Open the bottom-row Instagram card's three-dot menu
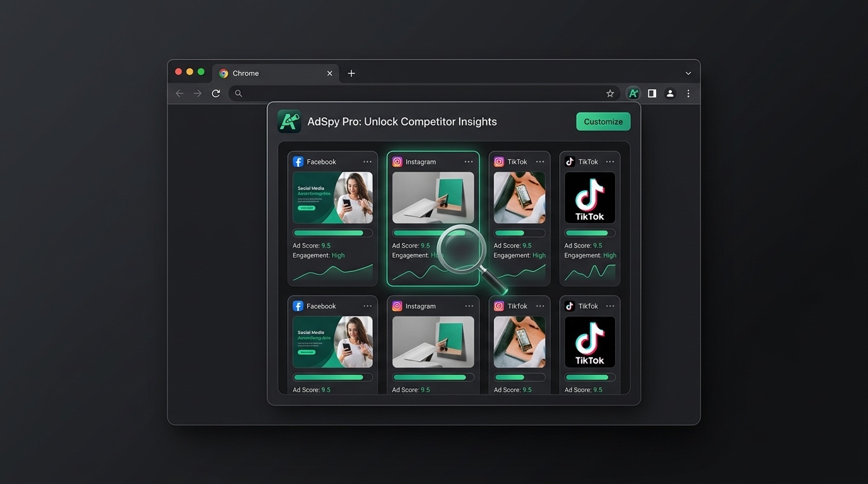 [x=469, y=306]
